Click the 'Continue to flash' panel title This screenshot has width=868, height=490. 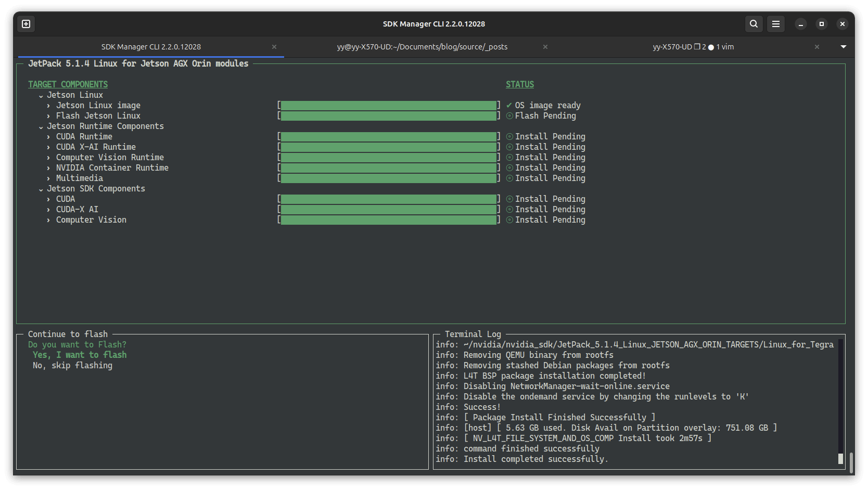[x=68, y=334]
